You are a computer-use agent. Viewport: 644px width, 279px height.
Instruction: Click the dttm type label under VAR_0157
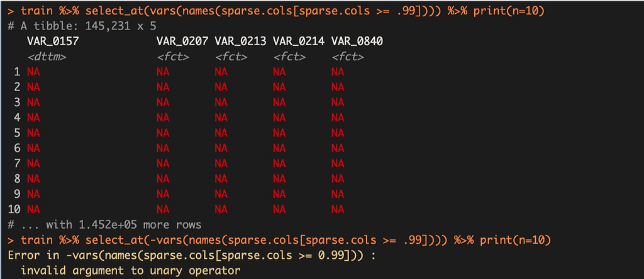(47, 57)
